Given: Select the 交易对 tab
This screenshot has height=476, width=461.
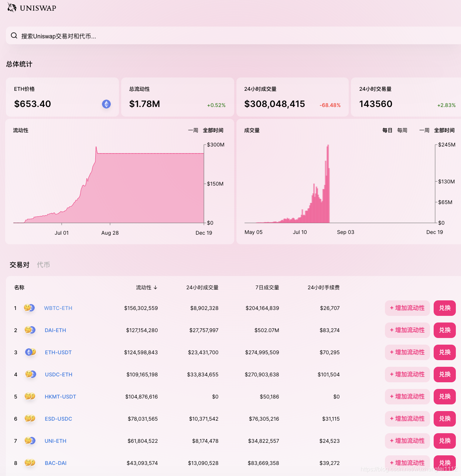Looking at the screenshot, I should [x=20, y=265].
